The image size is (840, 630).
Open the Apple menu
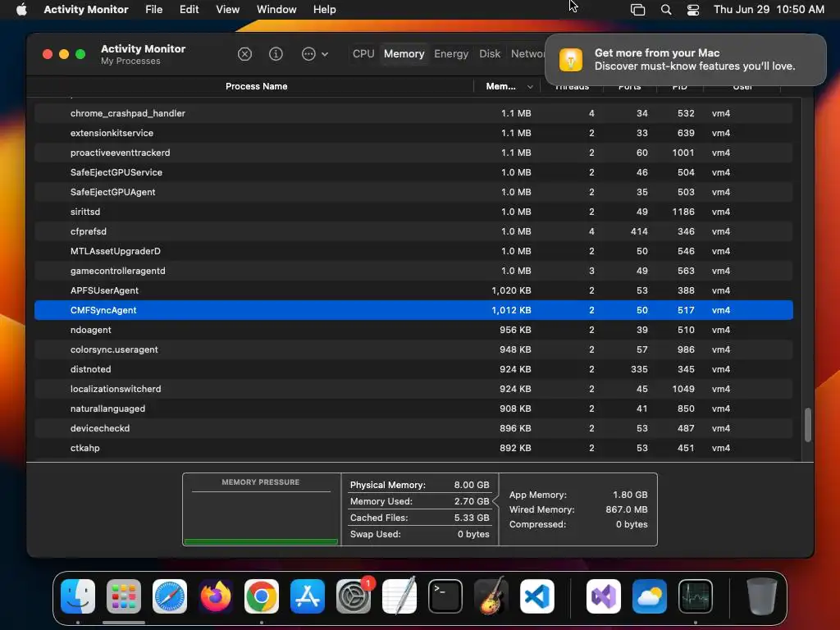[21, 9]
